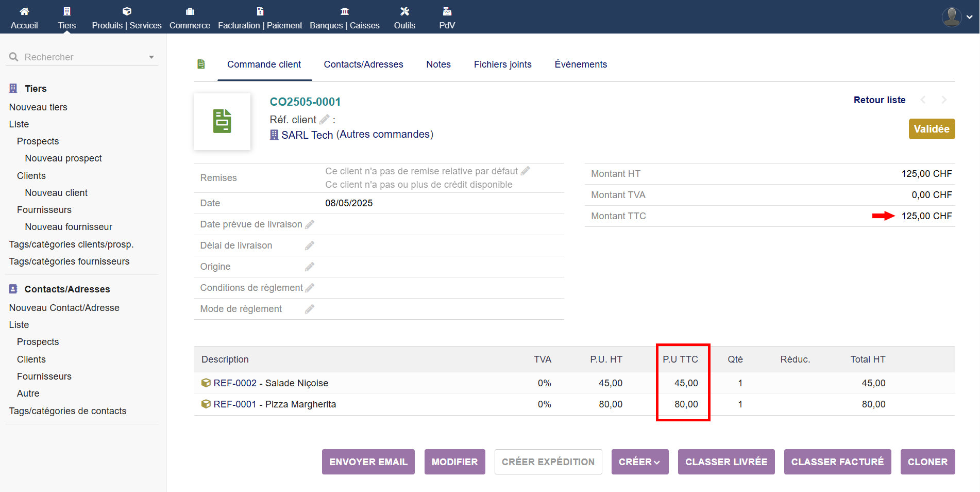Click pencil icon next to Mode de règlement
Screen dimensions: 980x492
(310, 309)
